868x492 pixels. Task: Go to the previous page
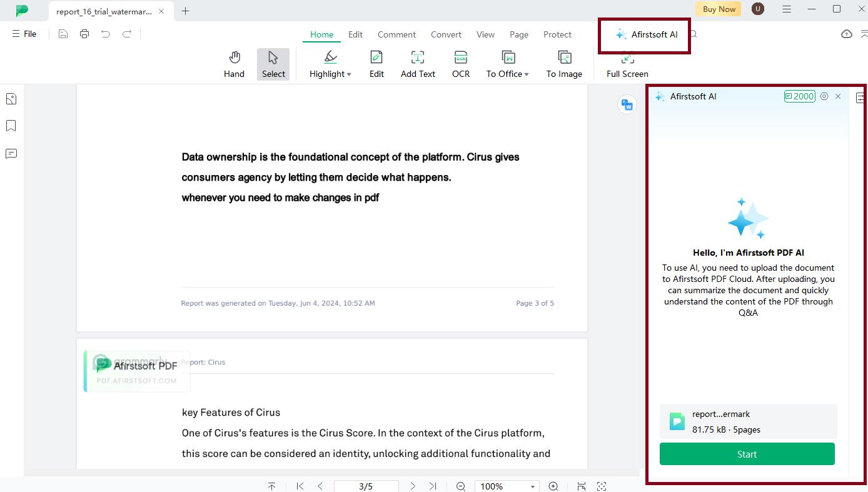click(x=320, y=486)
